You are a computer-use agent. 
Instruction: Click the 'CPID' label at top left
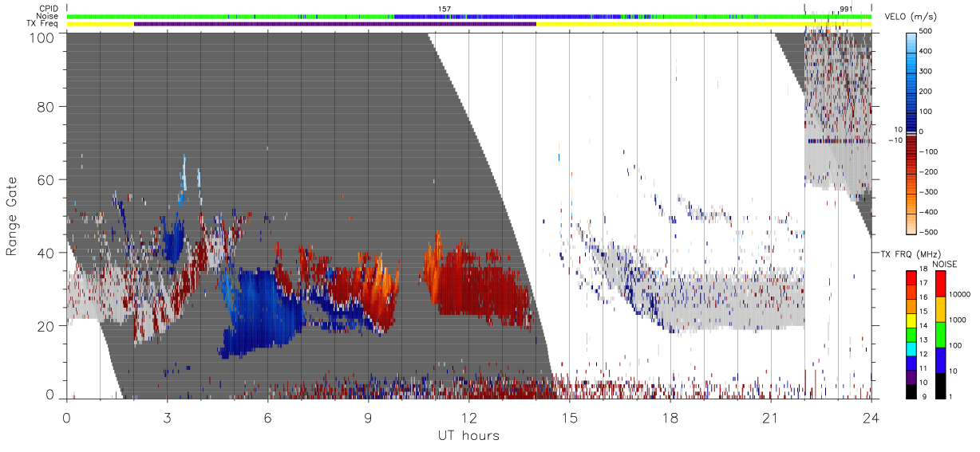click(x=49, y=9)
